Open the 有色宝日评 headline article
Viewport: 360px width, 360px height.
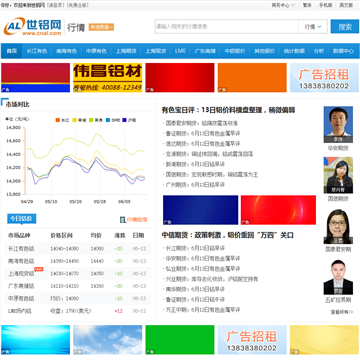pos(228,110)
